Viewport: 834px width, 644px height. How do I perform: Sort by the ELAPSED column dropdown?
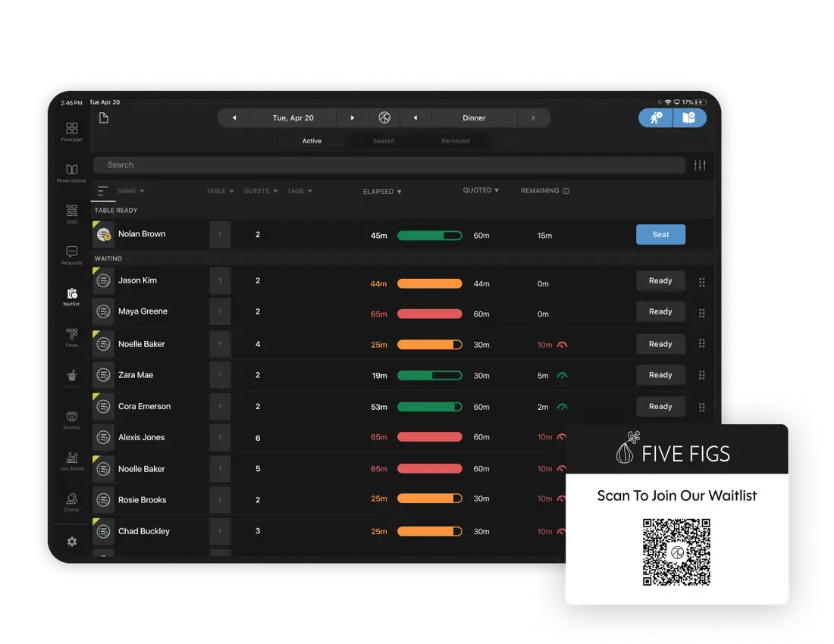coord(382,192)
